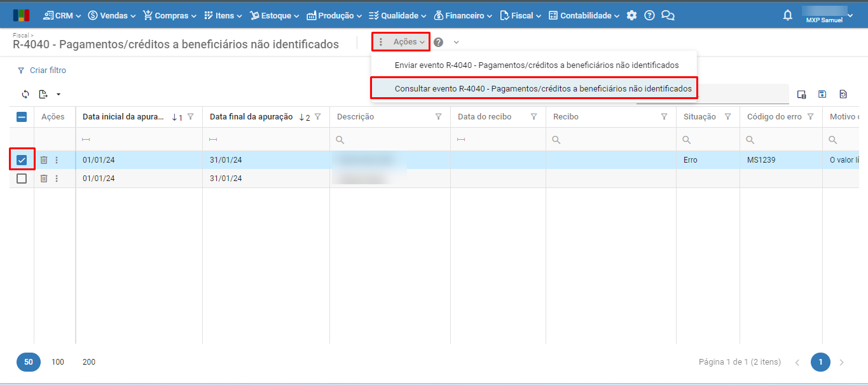The height and width of the screenshot is (385, 868).
Task: Filter the Situação column
Action: (727, 117)
